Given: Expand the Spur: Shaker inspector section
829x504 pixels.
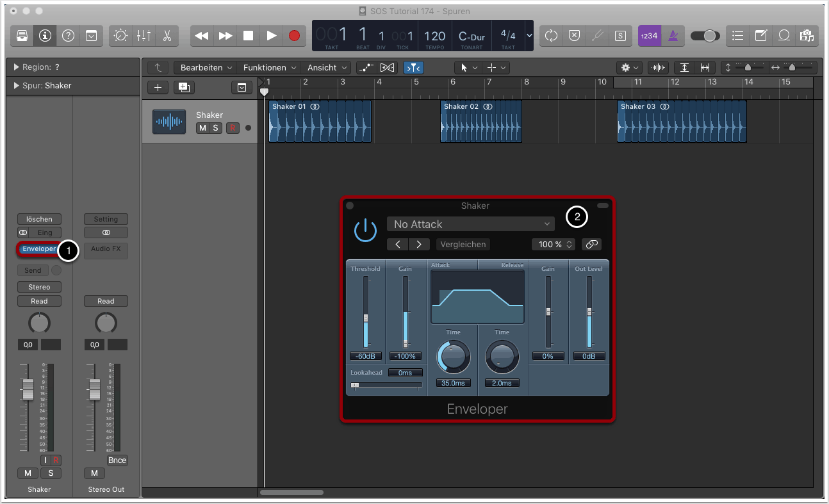Looking at the screenshot, I should (x=16, y=86).
